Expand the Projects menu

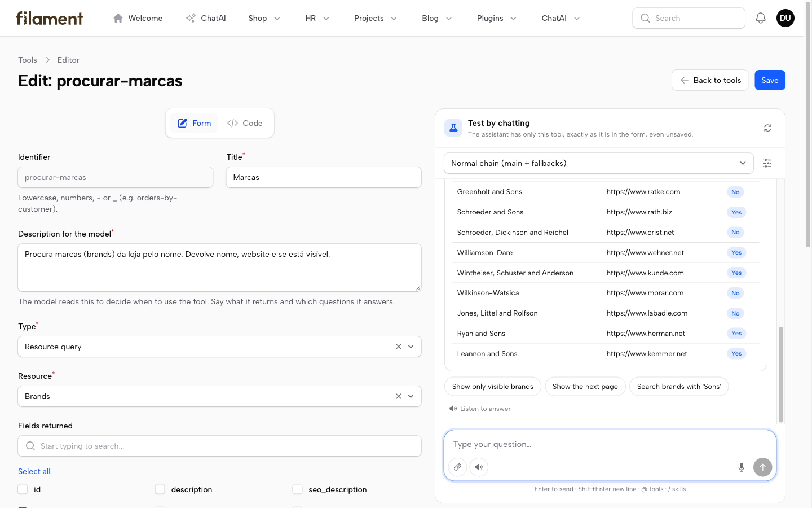tap(376, 18)
